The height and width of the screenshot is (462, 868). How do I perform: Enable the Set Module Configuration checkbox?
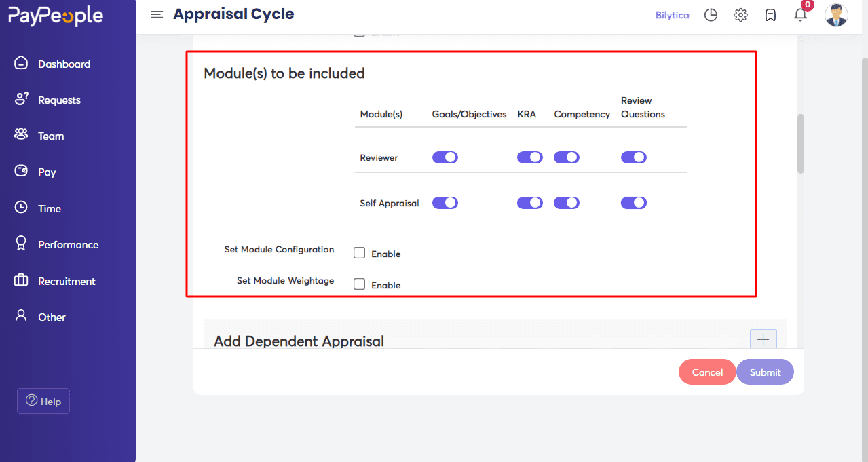click(x=360, y=253)
